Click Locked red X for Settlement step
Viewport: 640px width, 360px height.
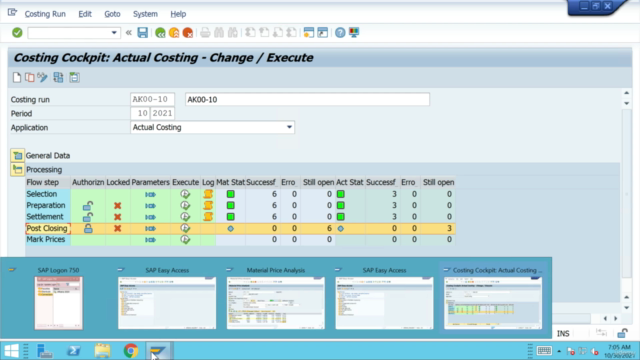[118, 217]
